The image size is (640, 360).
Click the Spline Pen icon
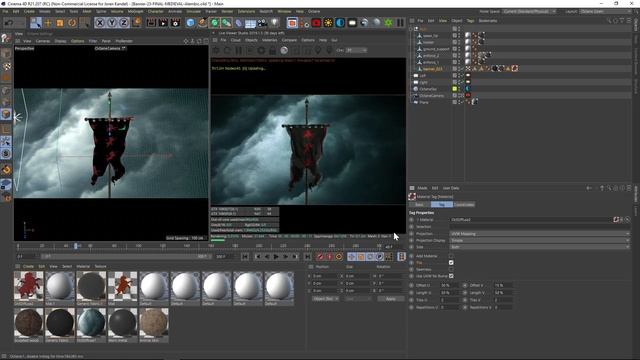pyautogui.click(x=202, y=23)
